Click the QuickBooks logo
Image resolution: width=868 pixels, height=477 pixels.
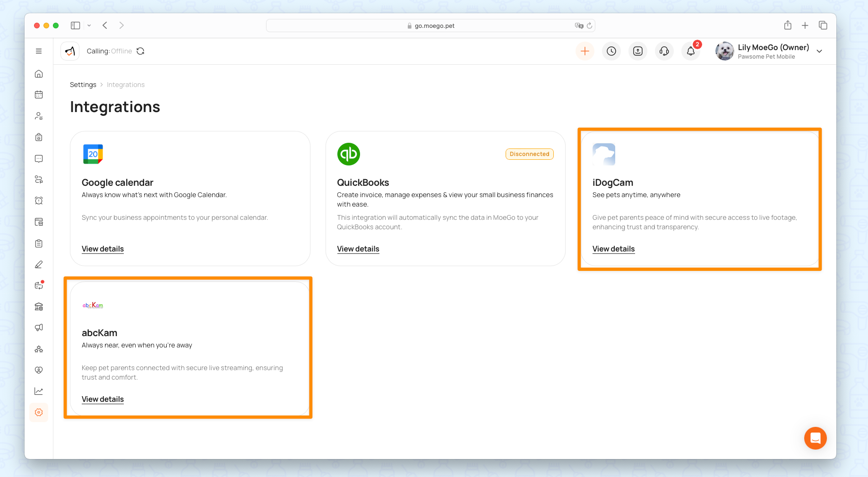[349, 154]
